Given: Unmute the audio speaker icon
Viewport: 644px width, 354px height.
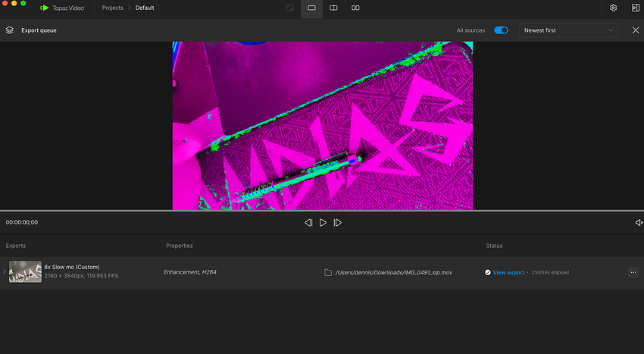Looking at the screenshot, I should 639,222.
